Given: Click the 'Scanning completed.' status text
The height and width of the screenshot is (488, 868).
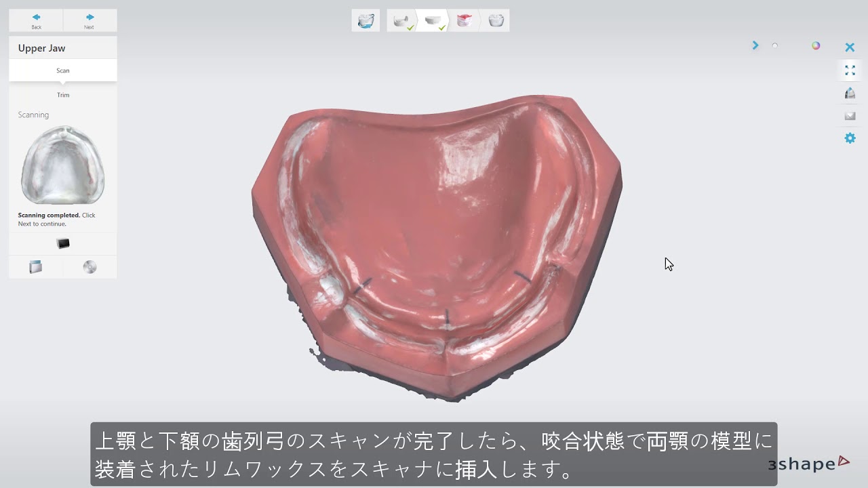Looking at the screenshot, I should 49,215.
